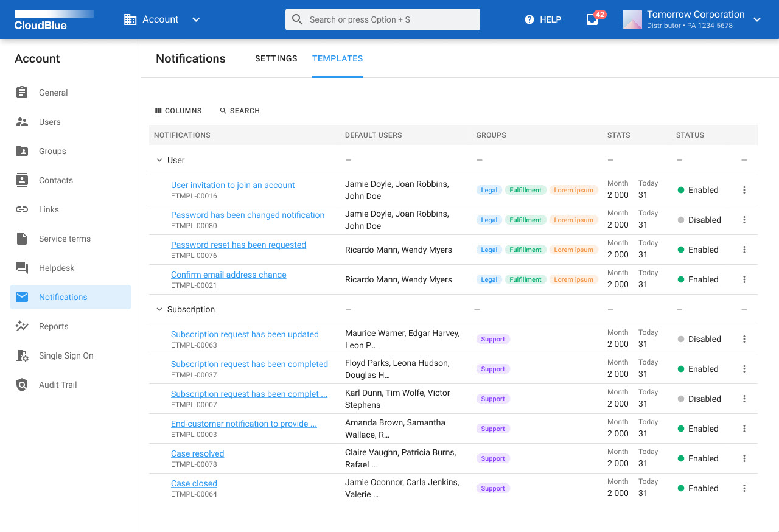Image resolution: width=779 pixels, height=532 pixels.
Task: Click the COLUMNS button above the table
Action: 178,110
